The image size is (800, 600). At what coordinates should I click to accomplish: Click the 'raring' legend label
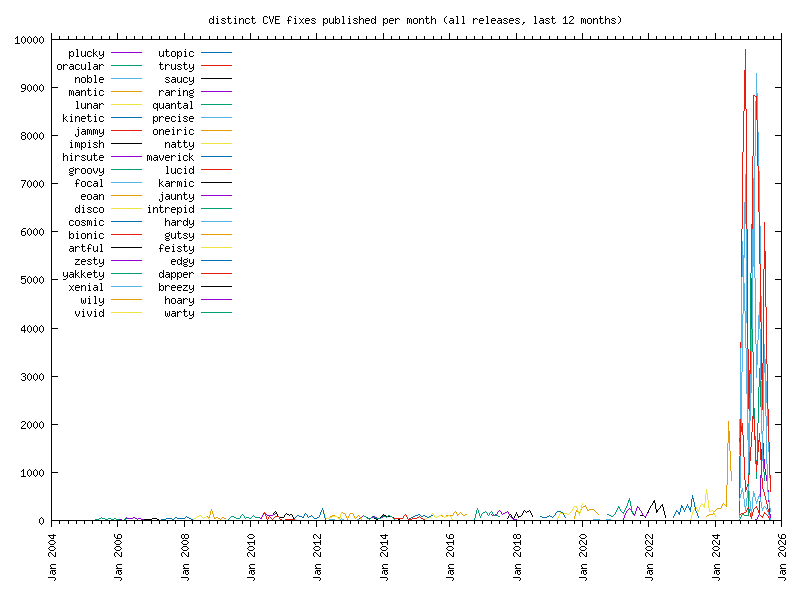click(176, 92)
